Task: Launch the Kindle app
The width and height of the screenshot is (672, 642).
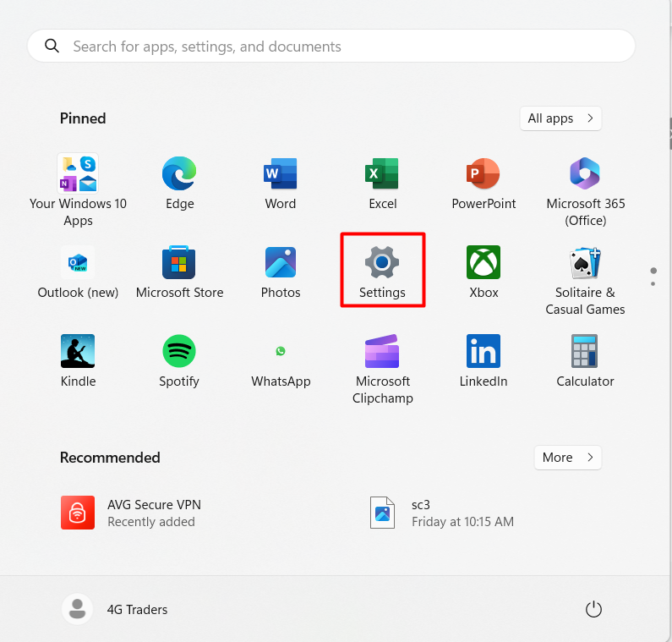Action: (78, 360)
